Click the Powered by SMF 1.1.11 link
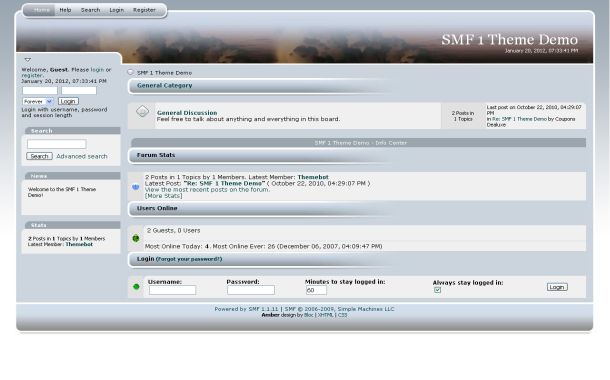 click(247, 309)
